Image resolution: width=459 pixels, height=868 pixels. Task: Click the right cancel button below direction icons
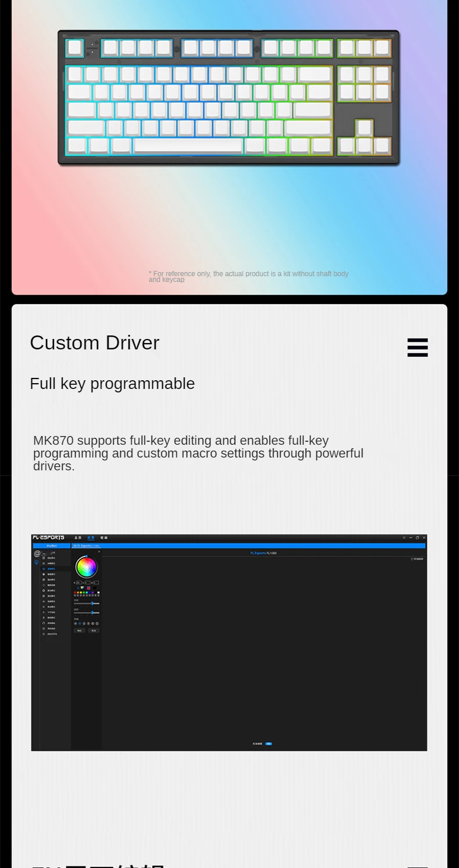94,630
